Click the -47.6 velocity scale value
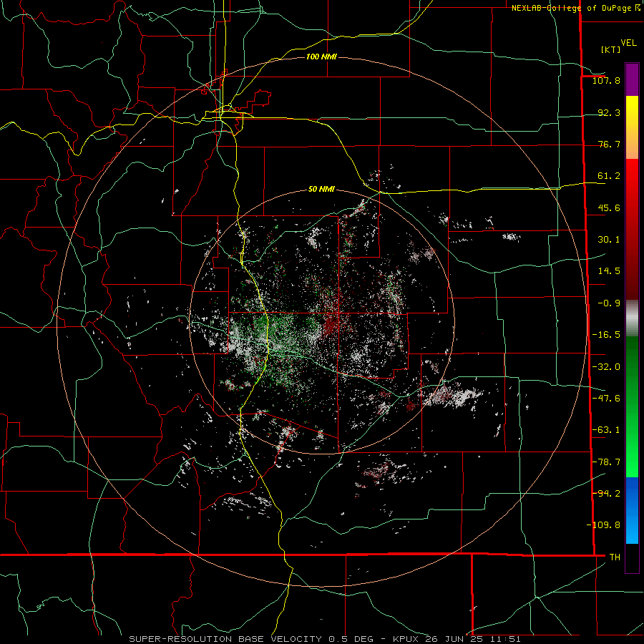This screenshot has width=644, height=644. pyautogui.click(x=606, y=399)
